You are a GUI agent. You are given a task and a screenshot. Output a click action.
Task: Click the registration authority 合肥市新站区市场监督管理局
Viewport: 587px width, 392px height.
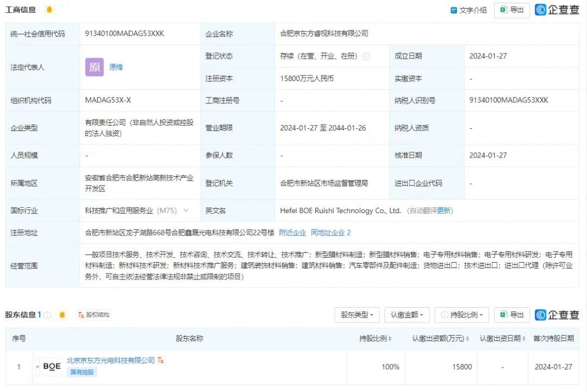(324, 183)
